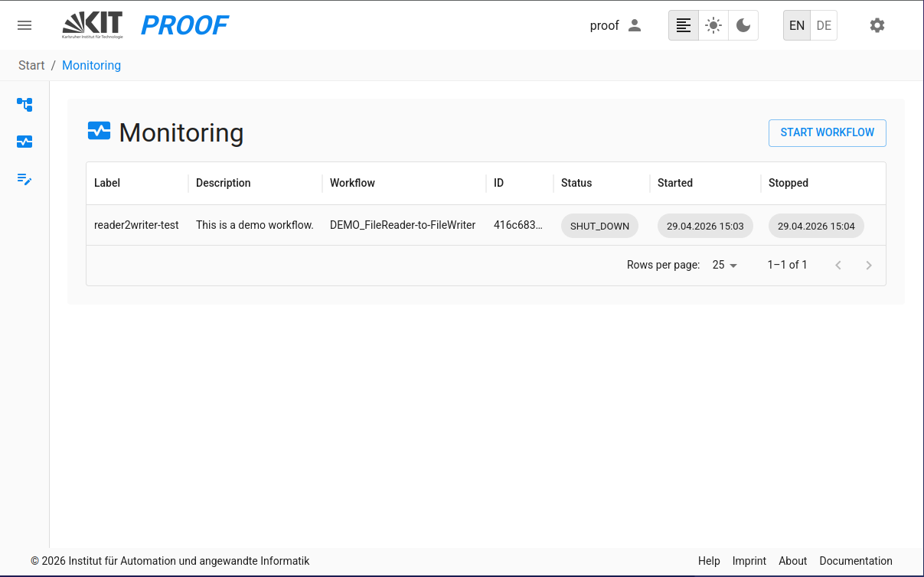Go to previous page chevron
Screen dimensions: 924x577
pos(838,265)
